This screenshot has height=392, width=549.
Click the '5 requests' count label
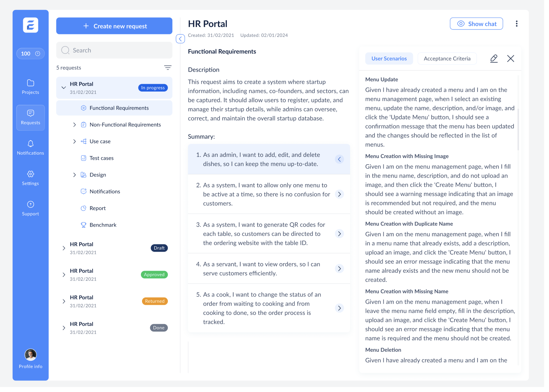point(69,68)
